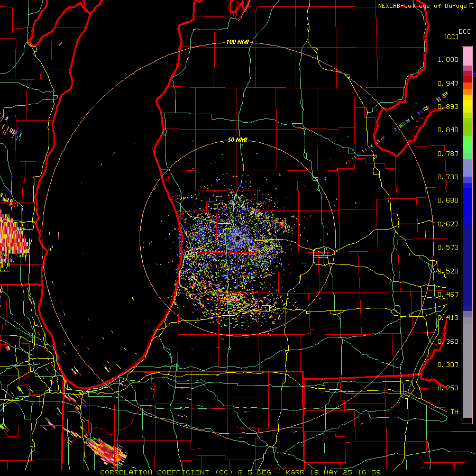Click the yellow swatch in the color bar
The width and height of the screenshot is (476, 476).
(x=467, y=104)
